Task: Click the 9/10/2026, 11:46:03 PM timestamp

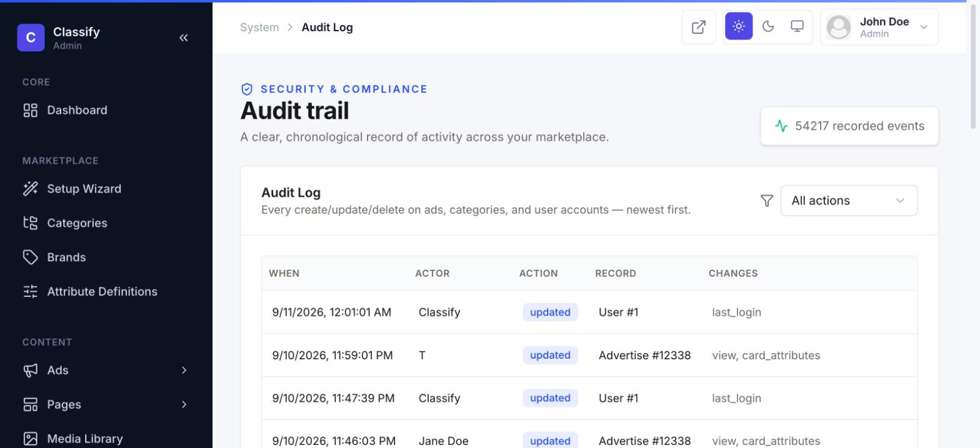Action: tap(334, 441)
